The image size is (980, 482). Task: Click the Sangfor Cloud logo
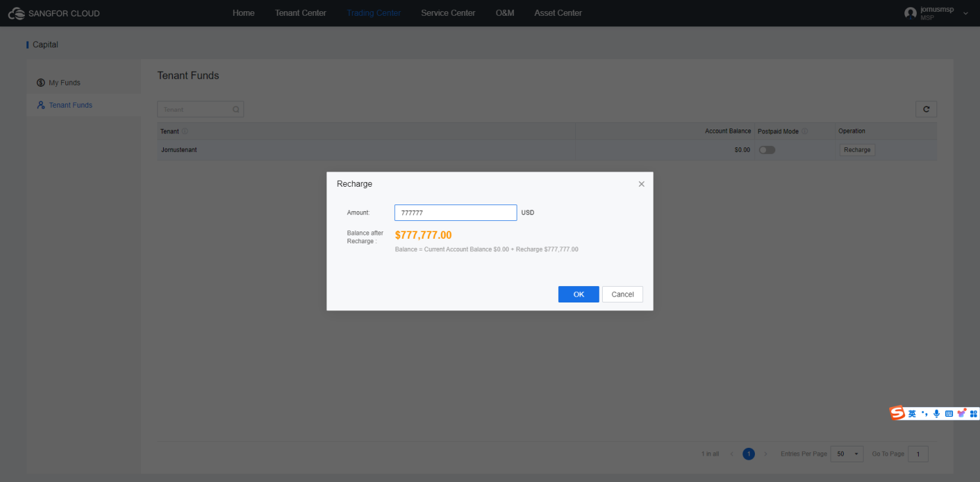(x=54, y=13)
